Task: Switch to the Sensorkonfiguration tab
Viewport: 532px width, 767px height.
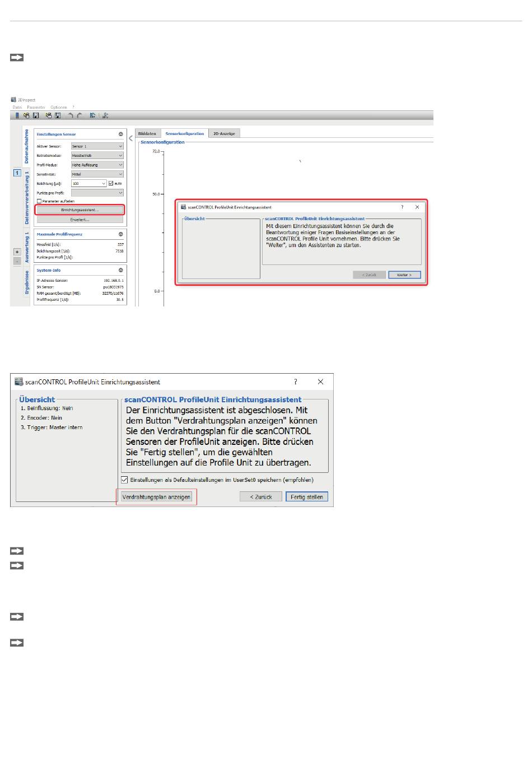Action: pos(185,134)
